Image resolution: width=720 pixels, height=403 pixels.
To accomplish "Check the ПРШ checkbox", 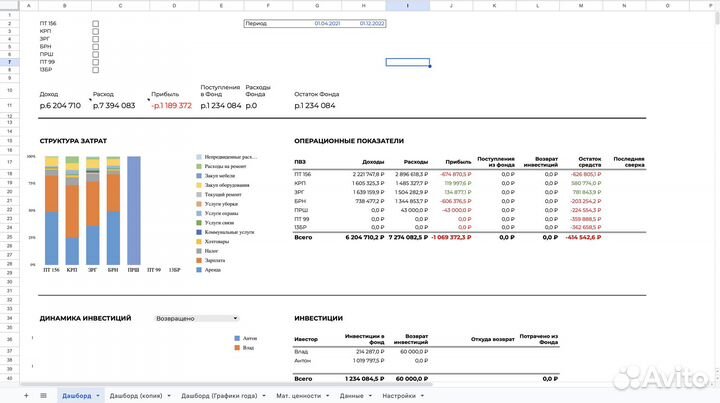I will [95, 54].
